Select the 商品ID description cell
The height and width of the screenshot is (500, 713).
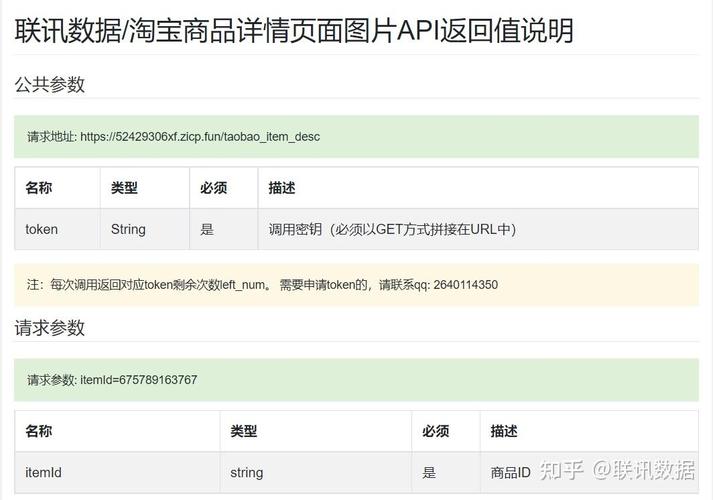tap(510, 472)
